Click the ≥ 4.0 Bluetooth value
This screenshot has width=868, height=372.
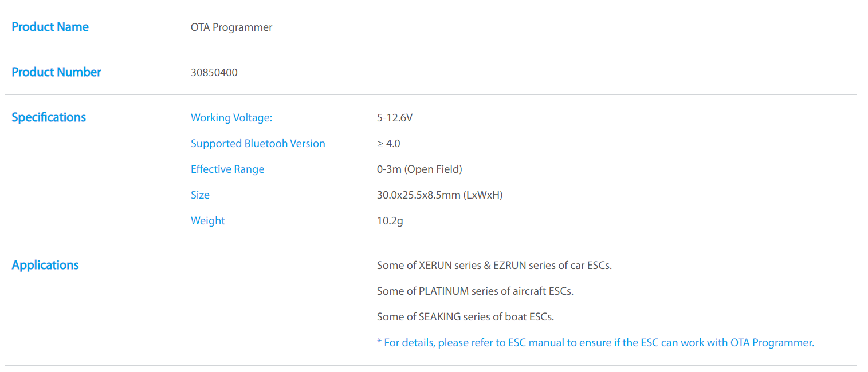click(x=388, y=144)
